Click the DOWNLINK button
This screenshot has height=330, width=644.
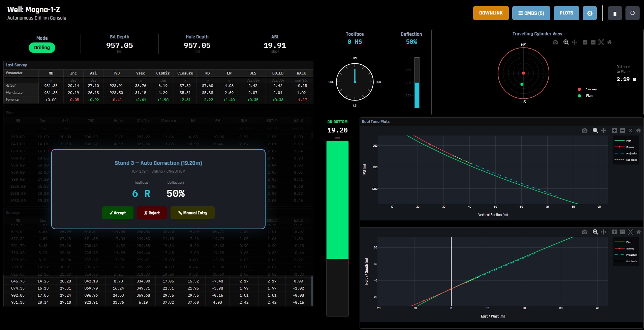491,13
